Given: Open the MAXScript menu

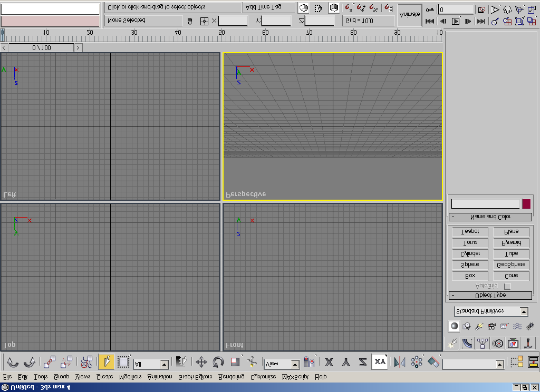Looking at the screenshot, I should click(x=295, y=377).
